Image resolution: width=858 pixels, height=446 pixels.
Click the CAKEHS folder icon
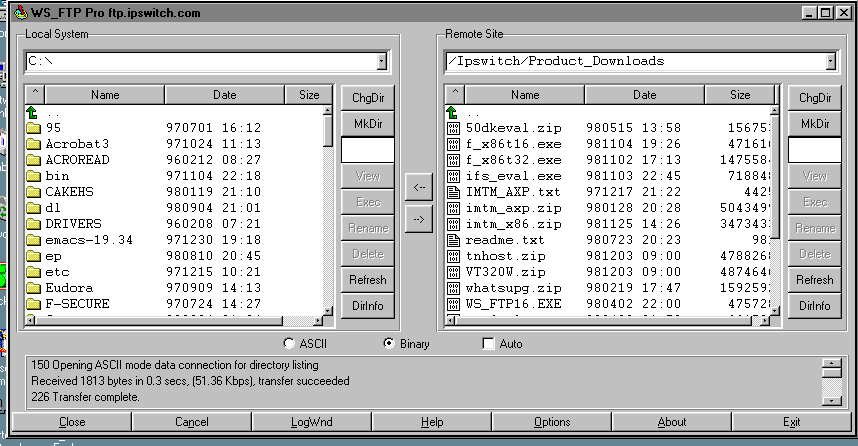33,192
